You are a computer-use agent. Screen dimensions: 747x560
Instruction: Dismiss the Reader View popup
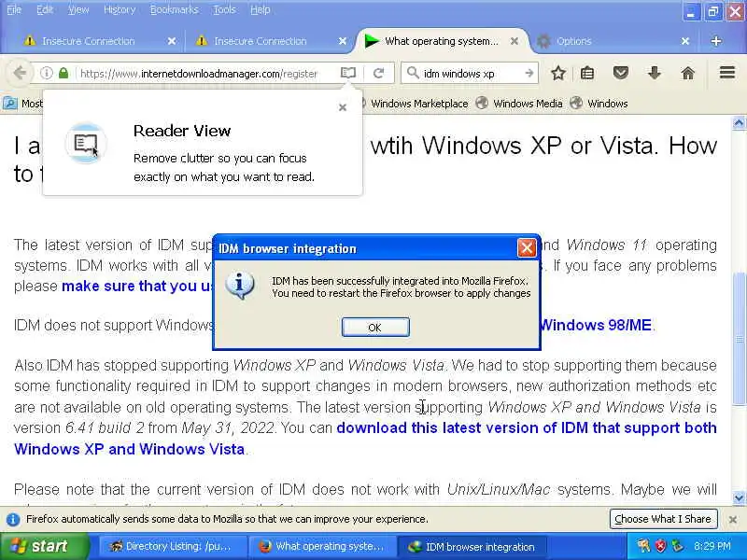343,107
